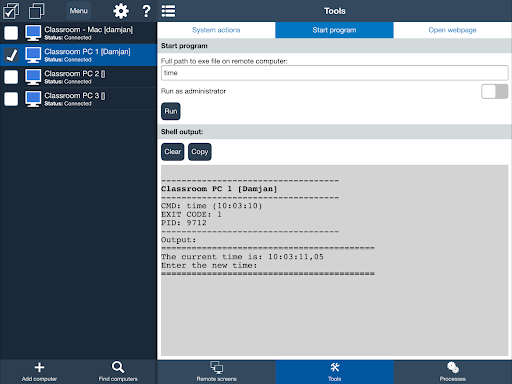Image resolution: width=512 pixels, height=384 pixels.
Task: Check the Classroom - Mac [damjan] checkbox
Action: [x=11, y=33]
